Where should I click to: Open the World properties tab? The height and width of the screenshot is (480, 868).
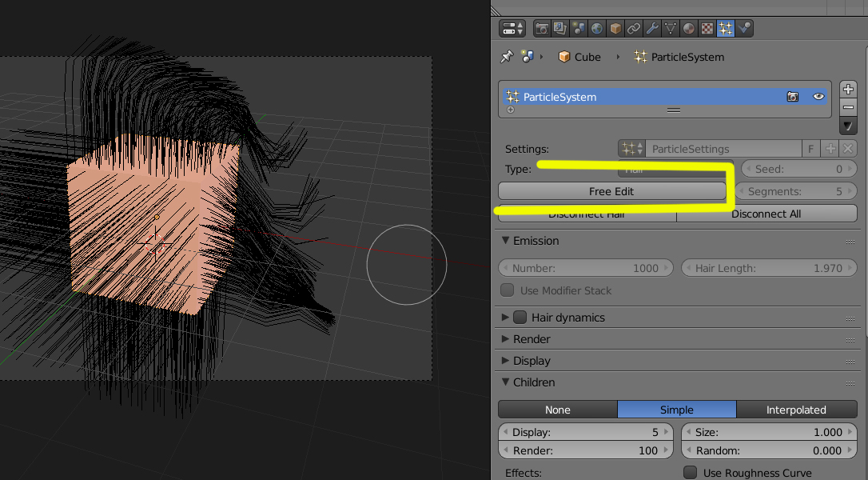[597, 29]
